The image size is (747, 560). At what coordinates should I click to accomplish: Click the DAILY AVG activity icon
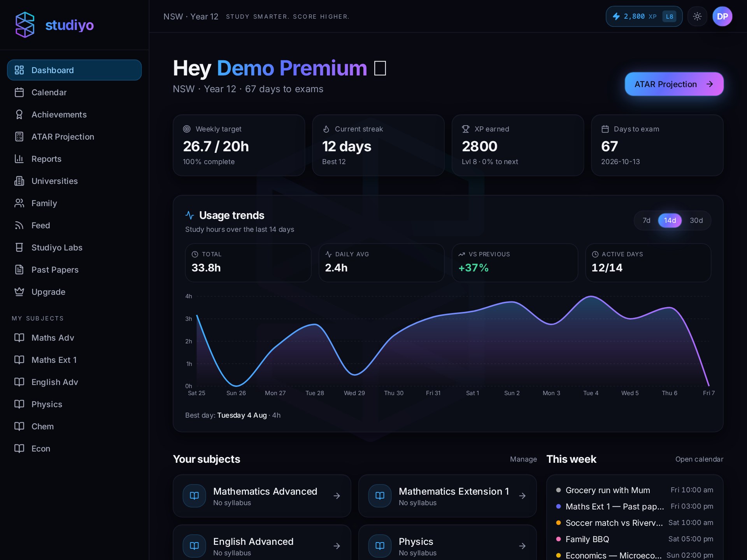coord(328,254)
